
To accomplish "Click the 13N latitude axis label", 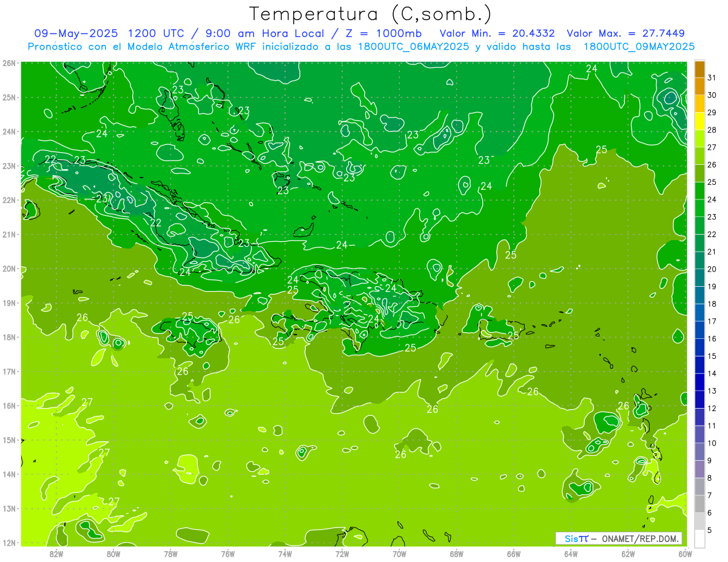I will 8,508.
